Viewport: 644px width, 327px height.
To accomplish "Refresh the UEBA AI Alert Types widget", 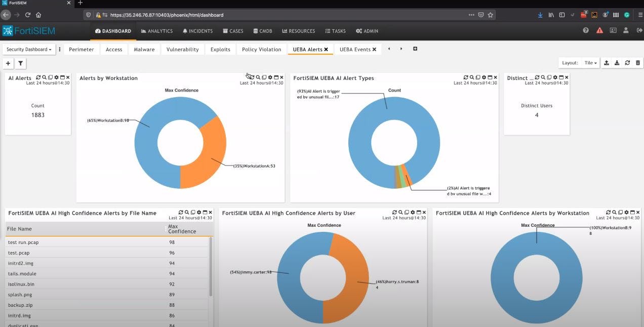I will 466,77.
